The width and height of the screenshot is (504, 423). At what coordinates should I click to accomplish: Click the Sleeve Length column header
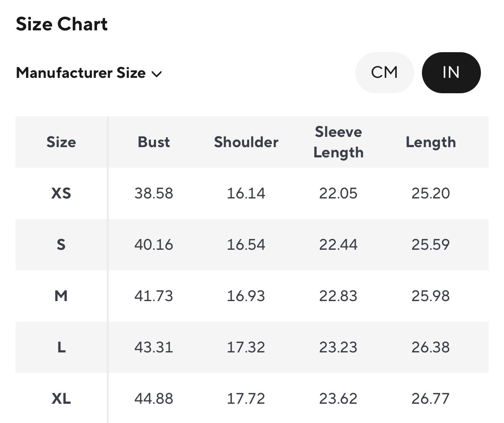338,142
